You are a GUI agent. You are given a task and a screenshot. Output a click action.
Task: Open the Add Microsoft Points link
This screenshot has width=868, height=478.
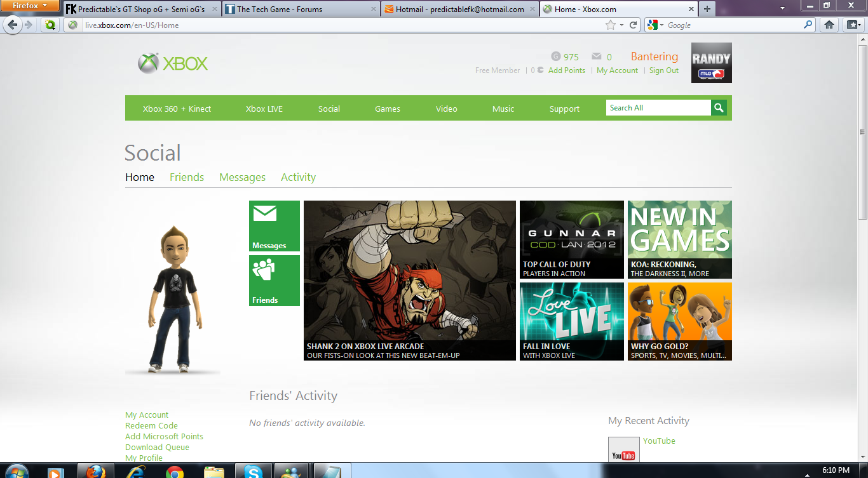(164, 437)
